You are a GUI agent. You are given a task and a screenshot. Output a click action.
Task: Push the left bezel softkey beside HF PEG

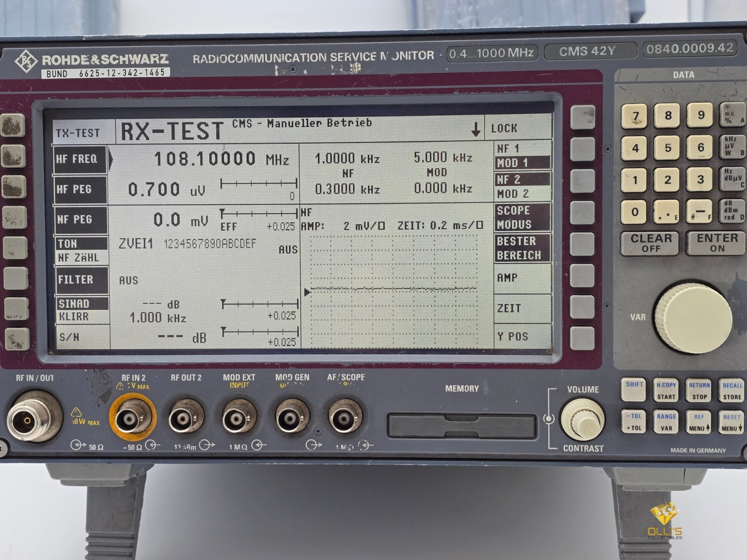14,186
